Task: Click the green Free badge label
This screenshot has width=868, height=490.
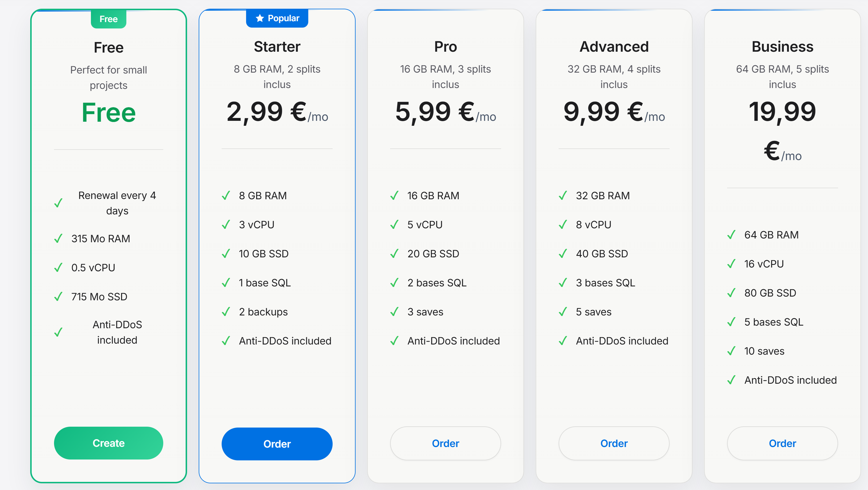Action: 109,19
